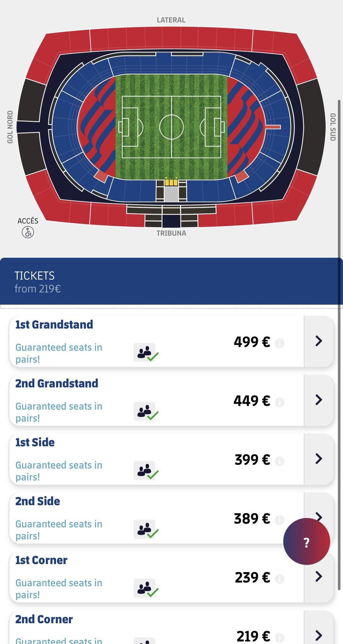Choose the 2nd Corner ticket title
The width and height of the screenshot is (343, 644).
click(x=44, y=619)
